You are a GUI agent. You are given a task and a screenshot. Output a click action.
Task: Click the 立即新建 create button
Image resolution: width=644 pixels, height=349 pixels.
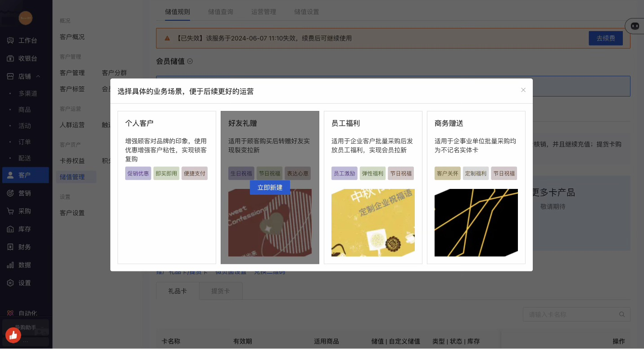coord(270,188)
